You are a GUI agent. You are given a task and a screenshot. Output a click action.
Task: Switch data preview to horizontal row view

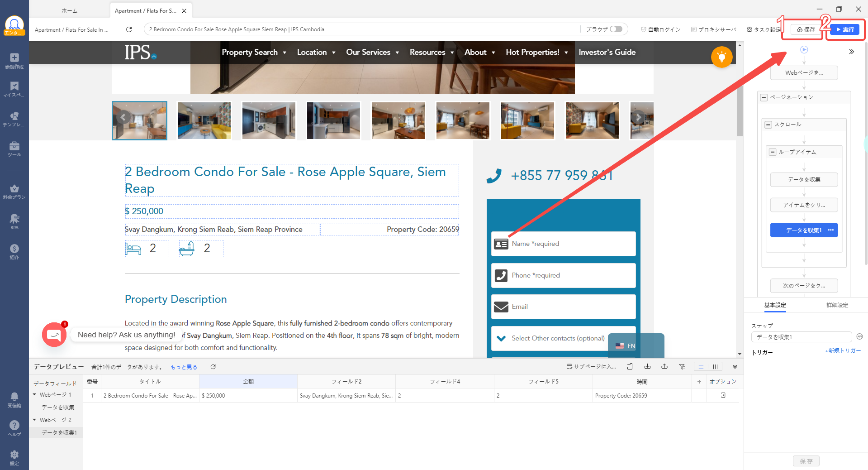coord(701,367)
